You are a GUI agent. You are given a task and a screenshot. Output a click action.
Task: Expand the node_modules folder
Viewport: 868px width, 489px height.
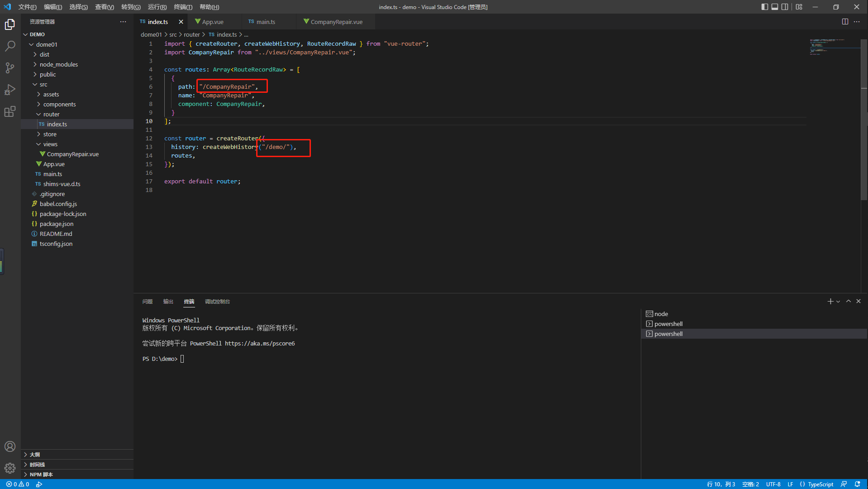58,64
